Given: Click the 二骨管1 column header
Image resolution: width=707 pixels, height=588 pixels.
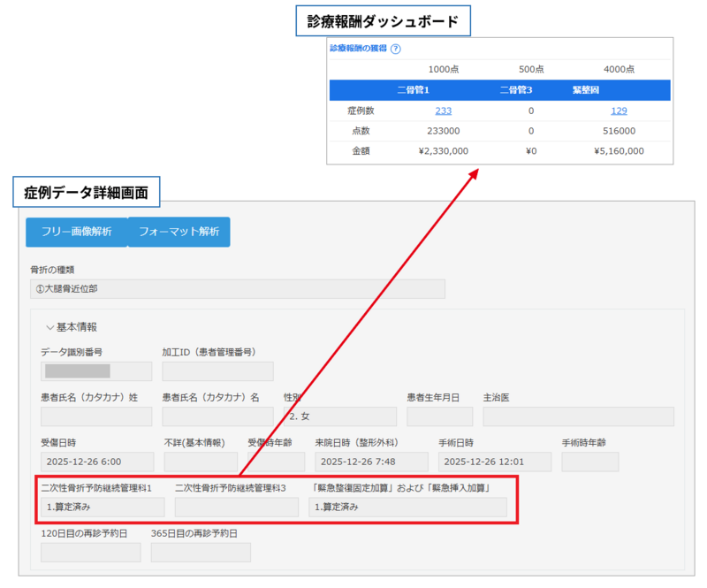Looking at the screenshot, I should coord(413,90).
